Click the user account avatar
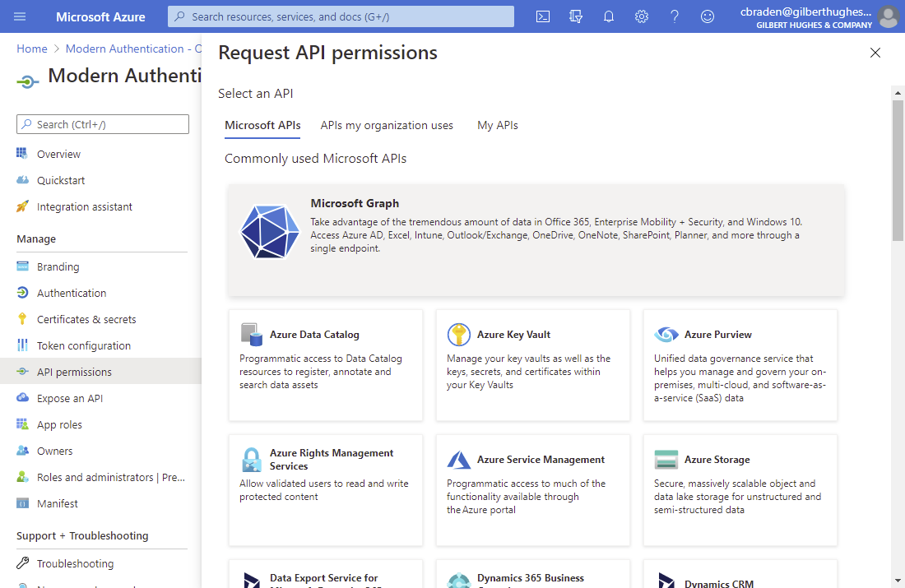The image size is (905, 588). (x=889, y=16)
